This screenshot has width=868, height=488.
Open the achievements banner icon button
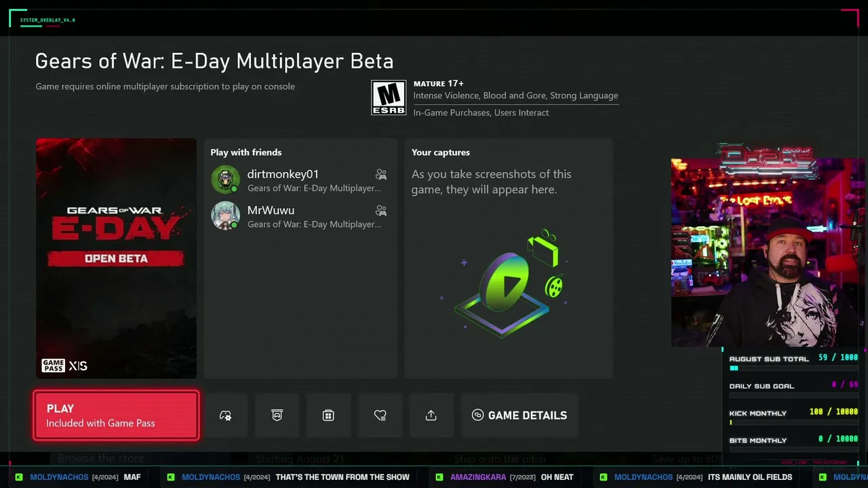pyautogui.click(x=277, y=415)
